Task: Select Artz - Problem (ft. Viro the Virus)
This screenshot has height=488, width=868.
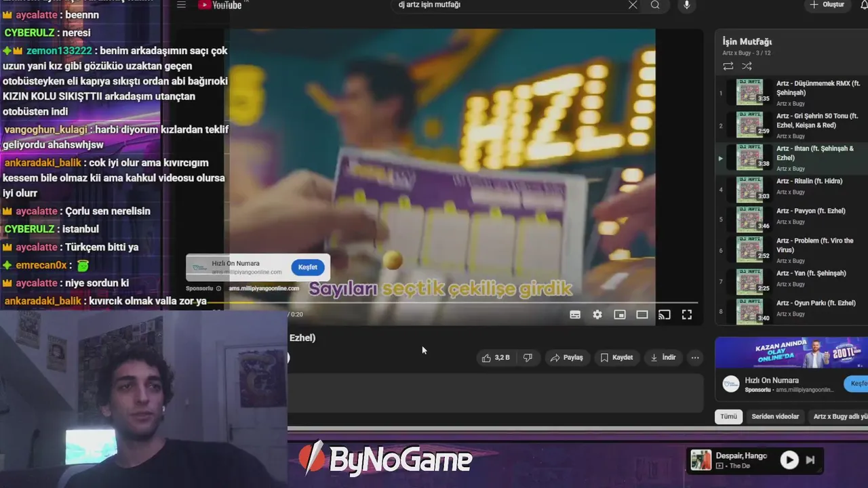Action: 792,250
